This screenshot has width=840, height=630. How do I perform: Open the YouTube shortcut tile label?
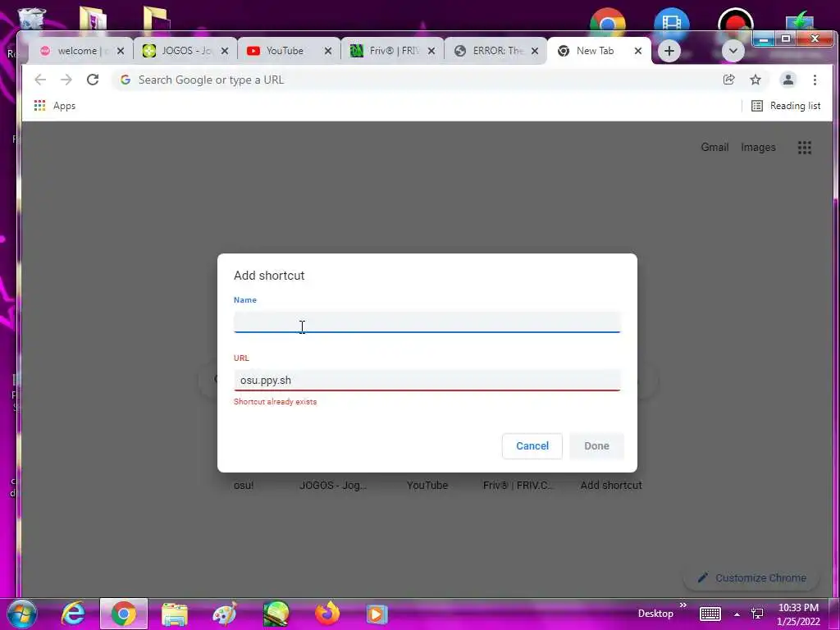pyautogui.click(x=427, y=485)
